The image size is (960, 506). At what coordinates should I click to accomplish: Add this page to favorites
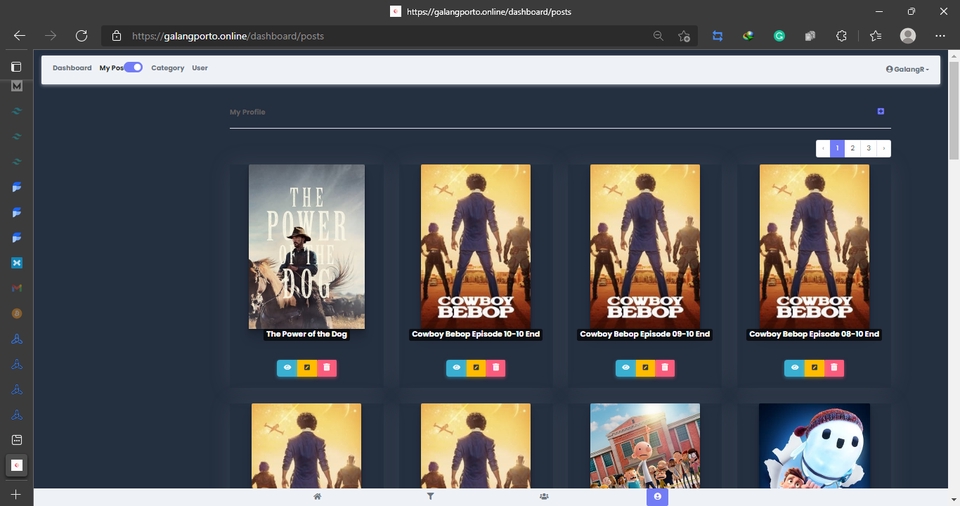tap(684, 36)
